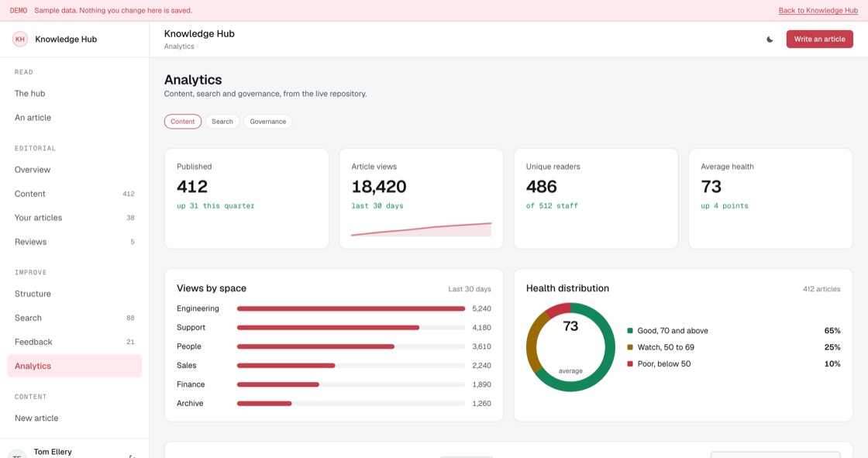Click the Health distribution heading
This screenshot has width=868, height=458.
(x=567, y=288)
